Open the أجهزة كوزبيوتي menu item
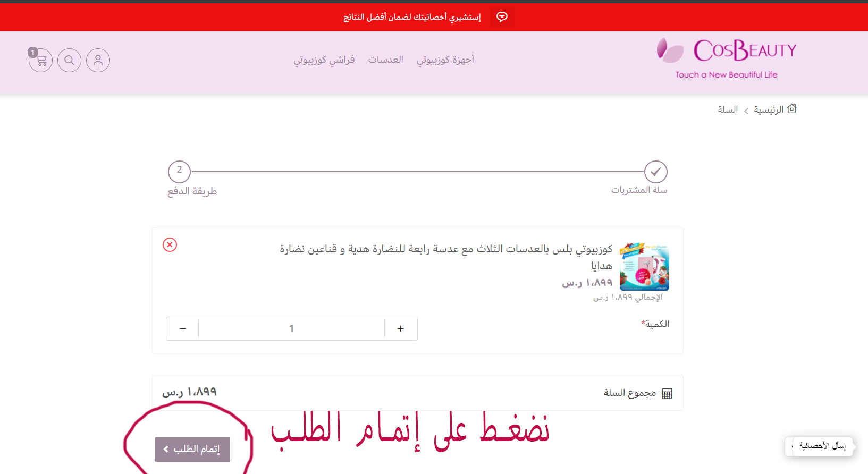868x474 pixels. [x=445, y=60]
